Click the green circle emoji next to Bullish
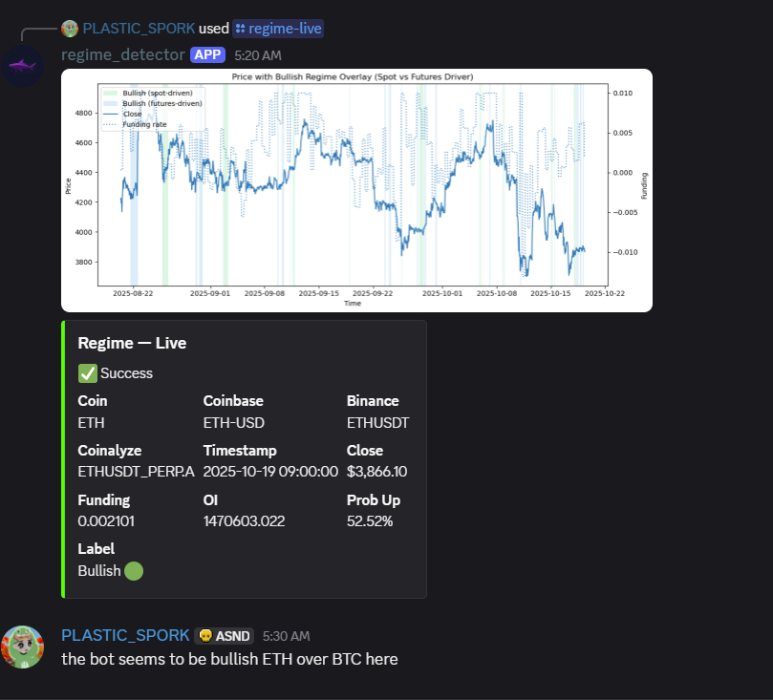Screen dimensions: 773x700 [134, 571]
